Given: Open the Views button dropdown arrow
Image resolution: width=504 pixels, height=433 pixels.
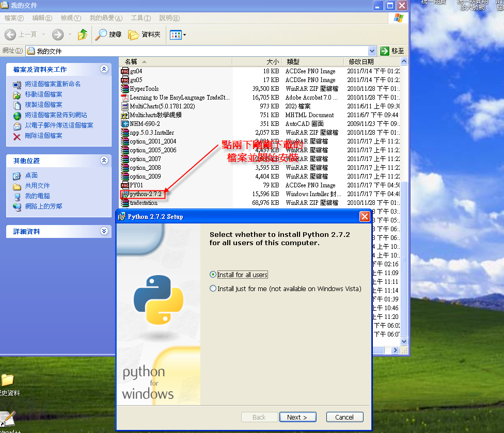Looking at the screenshot, I should click(x=184, y=35).
